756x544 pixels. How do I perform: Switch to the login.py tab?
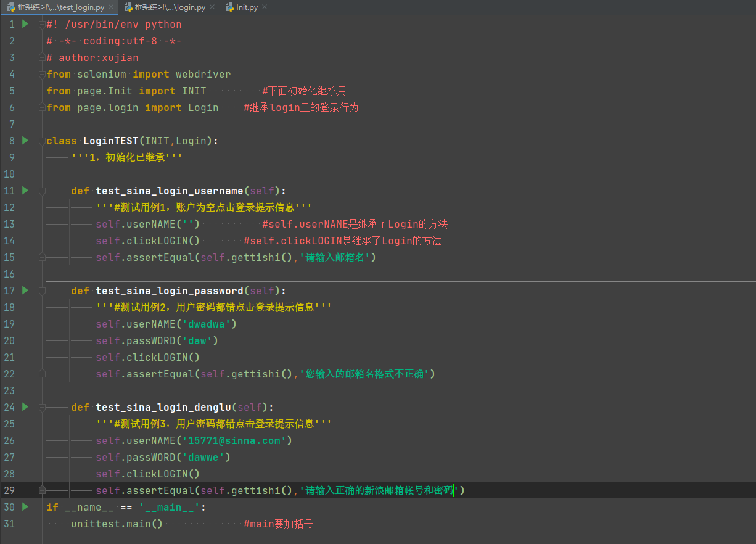pos(169,7)
